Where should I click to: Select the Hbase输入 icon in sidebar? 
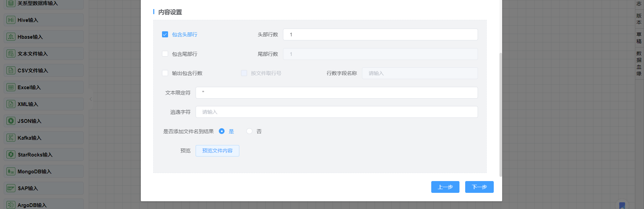pos(11,37)
